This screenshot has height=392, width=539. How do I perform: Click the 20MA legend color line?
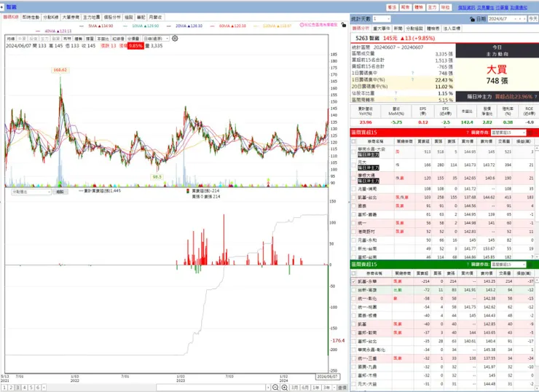168,26
